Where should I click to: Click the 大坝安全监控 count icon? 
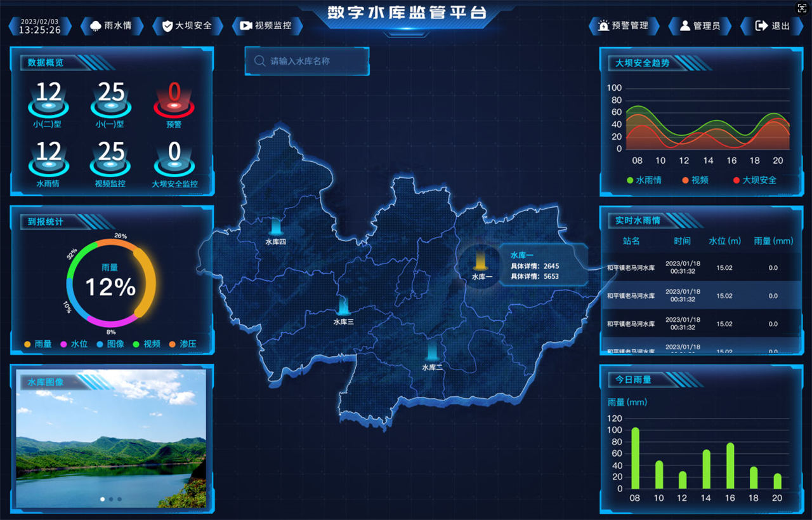tap(174, 161)
